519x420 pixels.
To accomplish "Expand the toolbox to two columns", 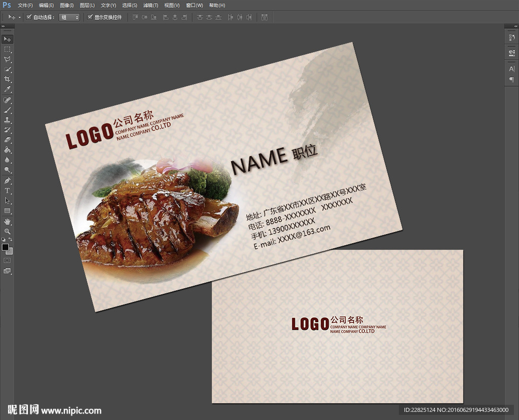I will (x=3, y=26).
